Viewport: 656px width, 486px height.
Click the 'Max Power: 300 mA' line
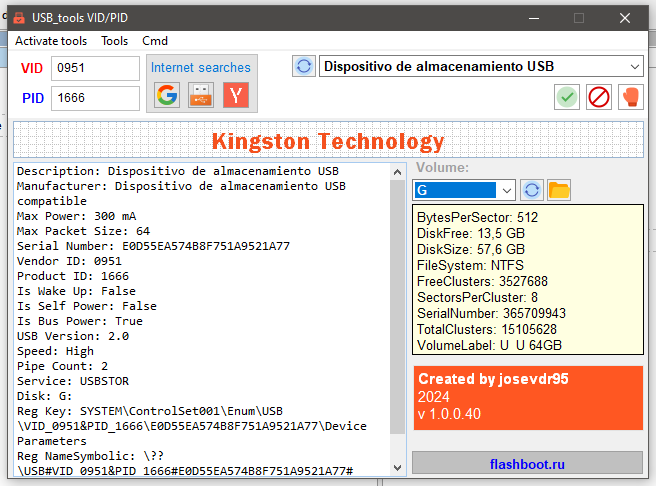click(x=77, y=216)
